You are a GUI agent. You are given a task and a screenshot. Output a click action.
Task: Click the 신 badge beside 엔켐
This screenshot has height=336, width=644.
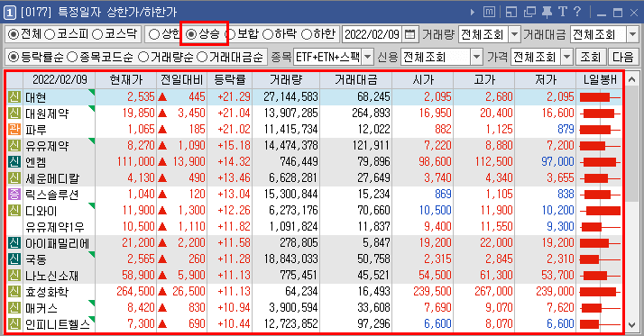(14, 161)
